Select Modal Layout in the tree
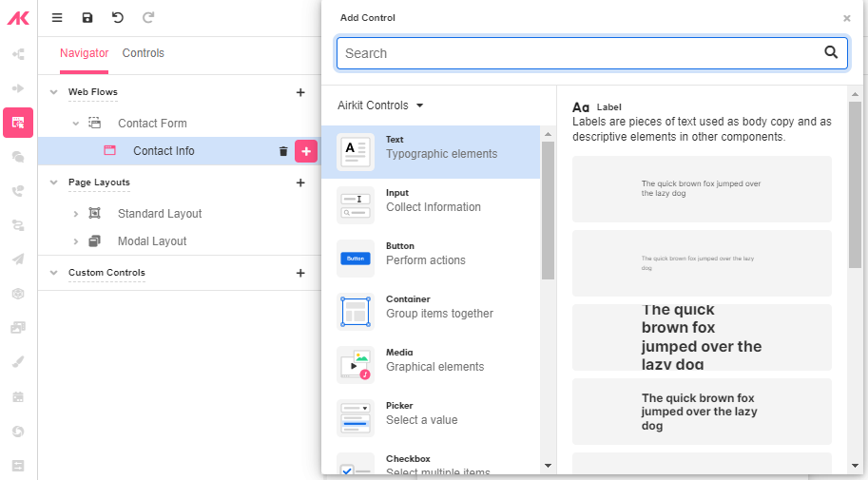868x480 pixels. coord(152,241)
